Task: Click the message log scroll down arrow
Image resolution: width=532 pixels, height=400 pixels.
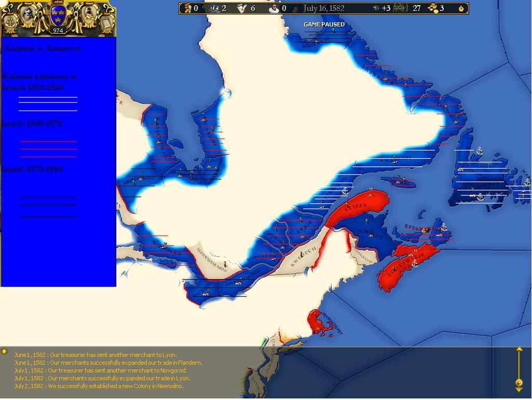Action: pos(518,390)
